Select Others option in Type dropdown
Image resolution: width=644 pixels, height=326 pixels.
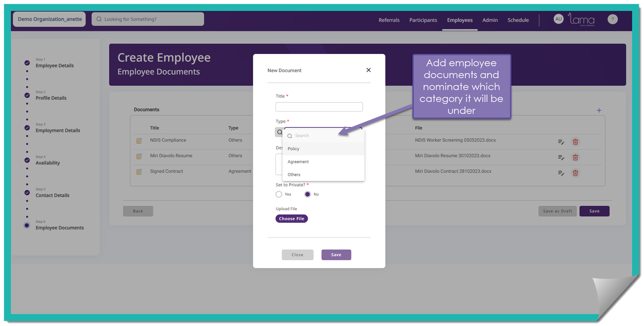point(294,175)
